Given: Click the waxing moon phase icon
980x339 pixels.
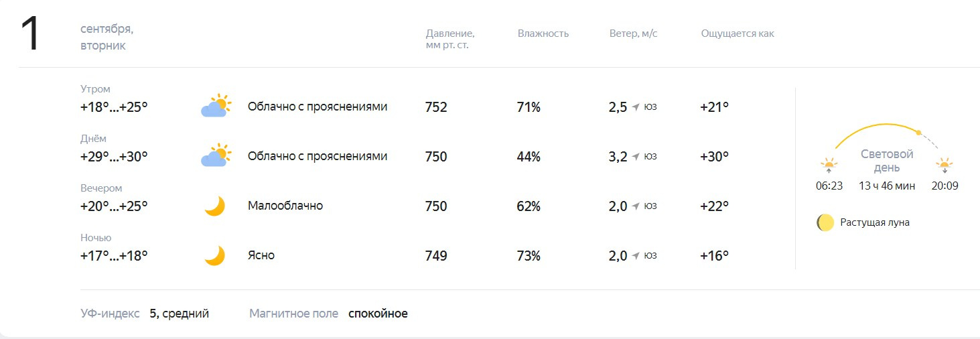Looking at the screenshot, I should (x=825, y=222).
